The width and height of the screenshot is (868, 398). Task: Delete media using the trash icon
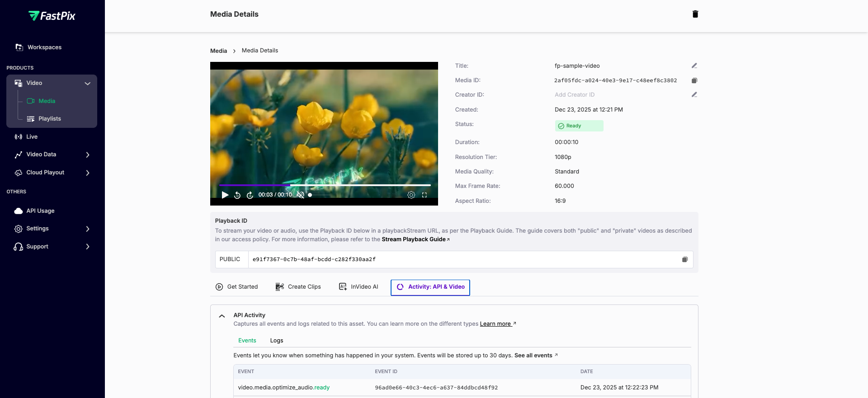(695, 14)
